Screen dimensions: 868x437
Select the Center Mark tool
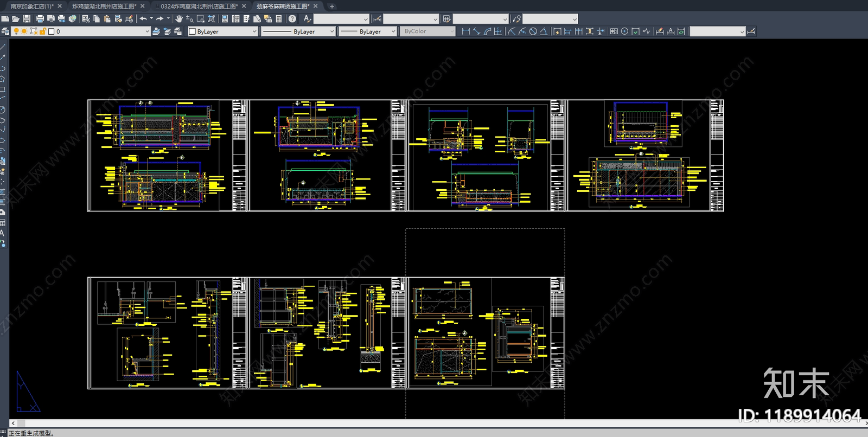624,31
